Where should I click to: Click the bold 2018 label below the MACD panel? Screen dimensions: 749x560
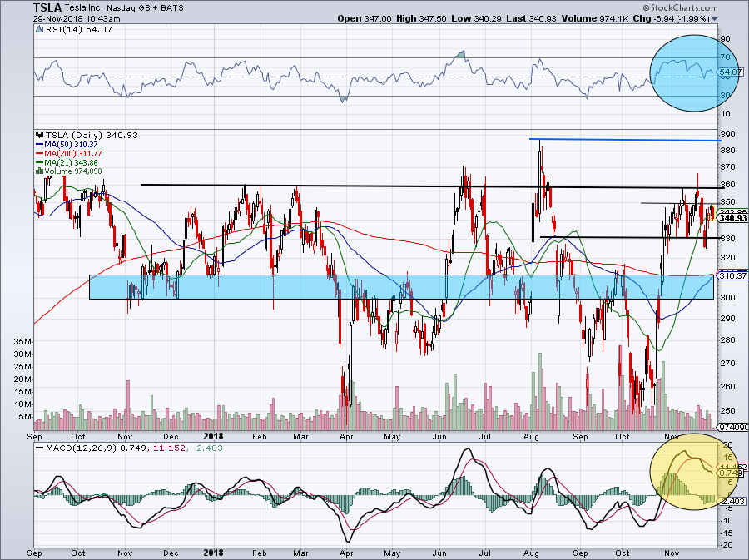[212, 553]
